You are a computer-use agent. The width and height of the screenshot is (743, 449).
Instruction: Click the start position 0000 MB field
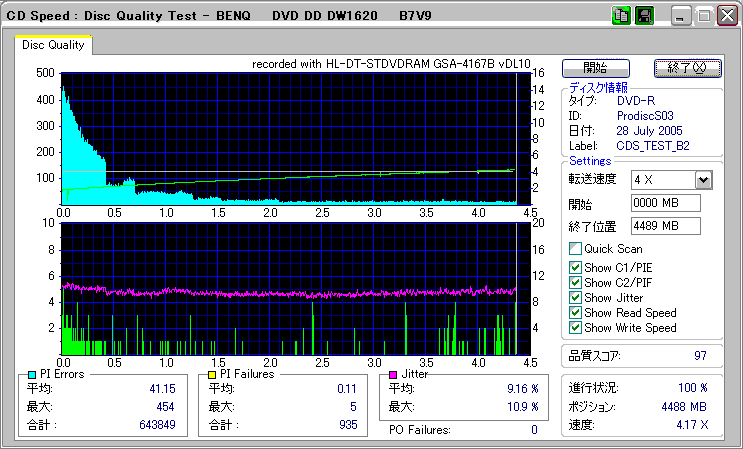pos(666,203)
